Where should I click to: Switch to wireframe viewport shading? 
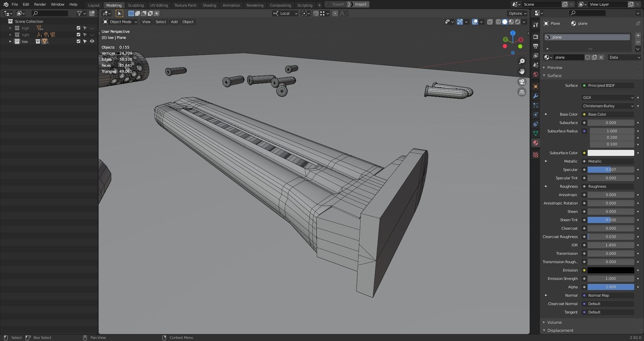pyautogui.click(x=498, y=22)
